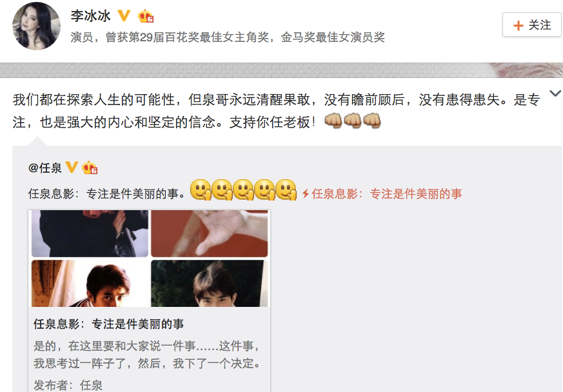Click the 发布者: 任泉 publisher line
The image size is (563, 392).
[x=68, y=385]
